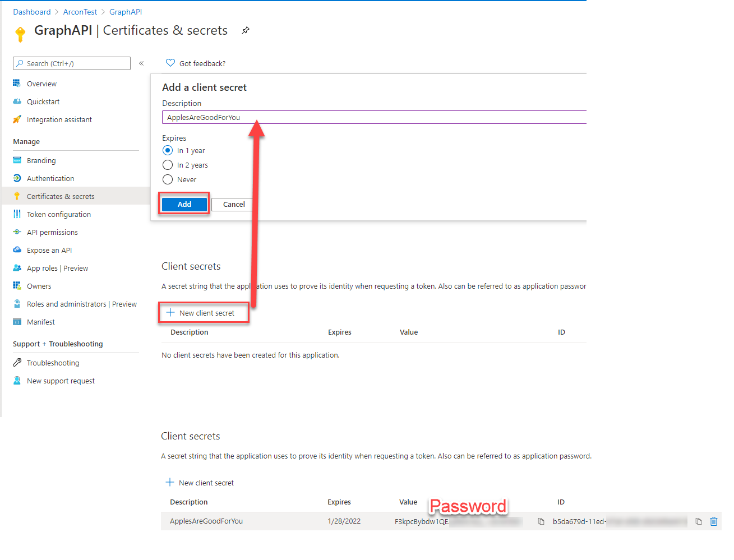The image size is (734, 560).
Task: Click the ID header in the upper table
Action: click(561, 332)
